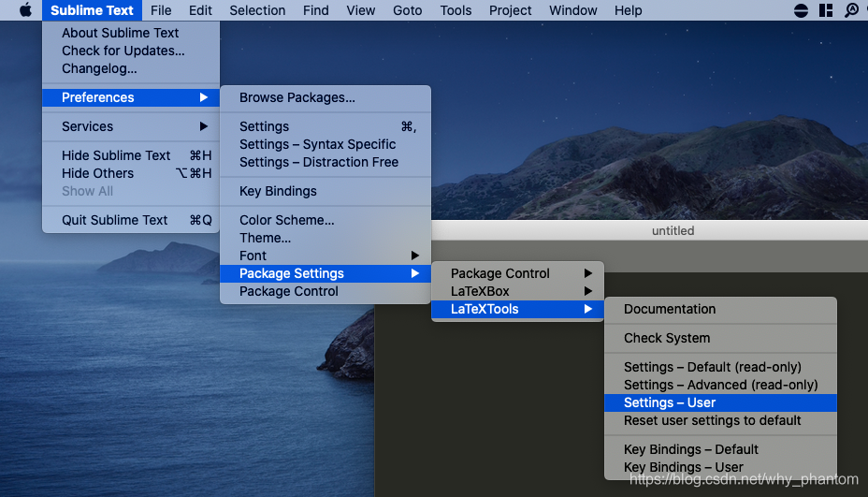Screen dimensions: 868x497
Task: Open the Window menu
Action: [573, 10]
